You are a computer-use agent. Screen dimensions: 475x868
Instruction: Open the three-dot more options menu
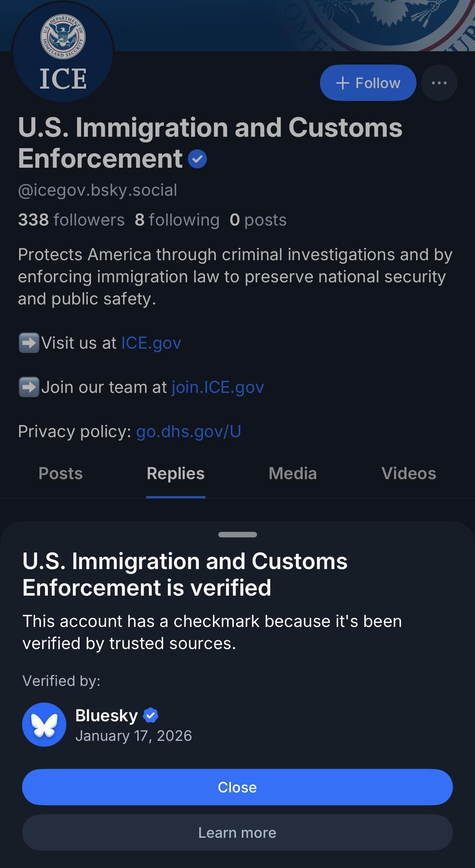point(439,83)
